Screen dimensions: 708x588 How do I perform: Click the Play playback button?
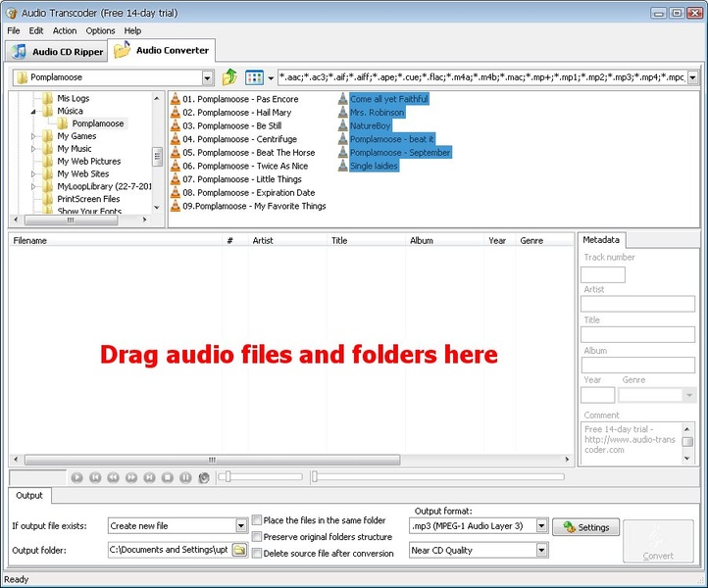coord(77,477)
